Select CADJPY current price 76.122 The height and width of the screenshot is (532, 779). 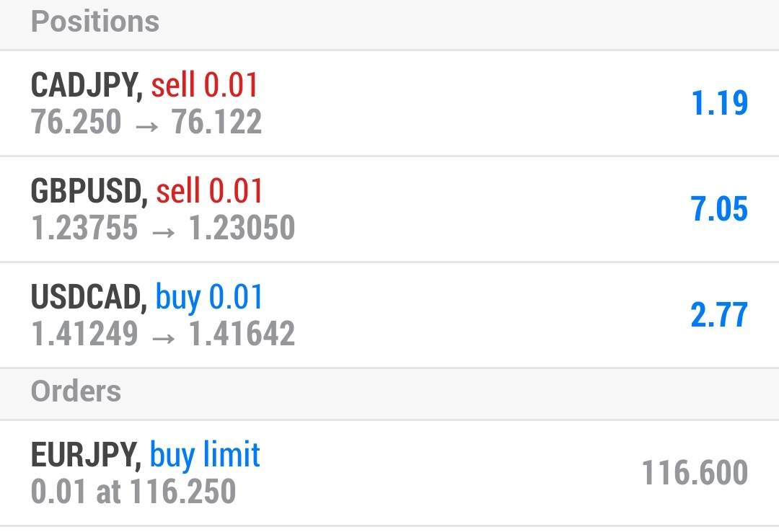tap(216, 122)
